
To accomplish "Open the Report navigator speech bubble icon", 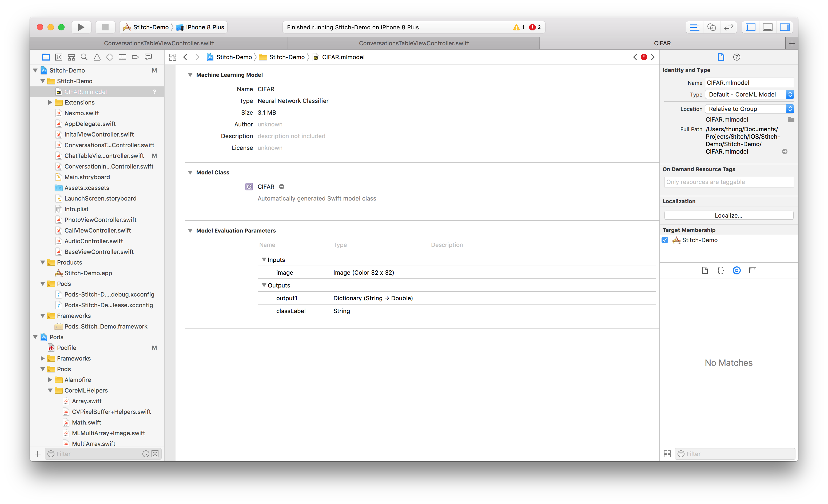I will [x=148, y=57].
